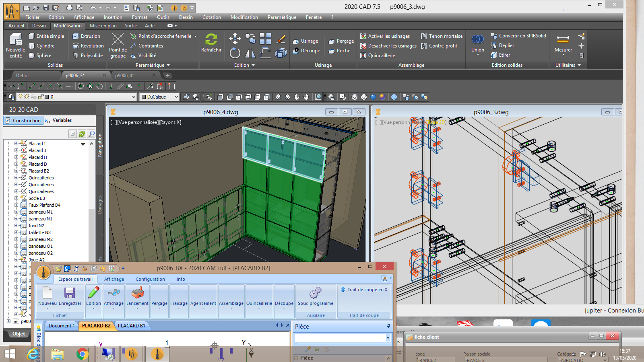Image resolution: width=644 pixels, height=362 pixels.
Task: Insert a Cylindre solid
Action: (41, 46)
